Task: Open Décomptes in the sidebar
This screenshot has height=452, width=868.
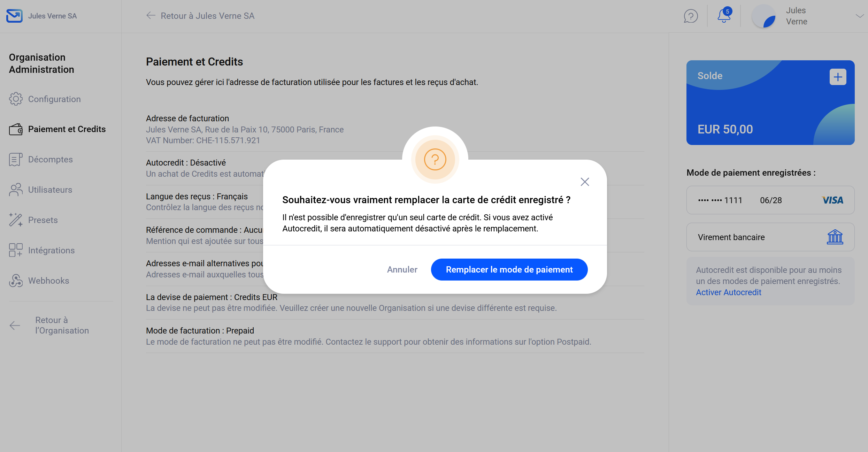Action: [x=50, y=160]
